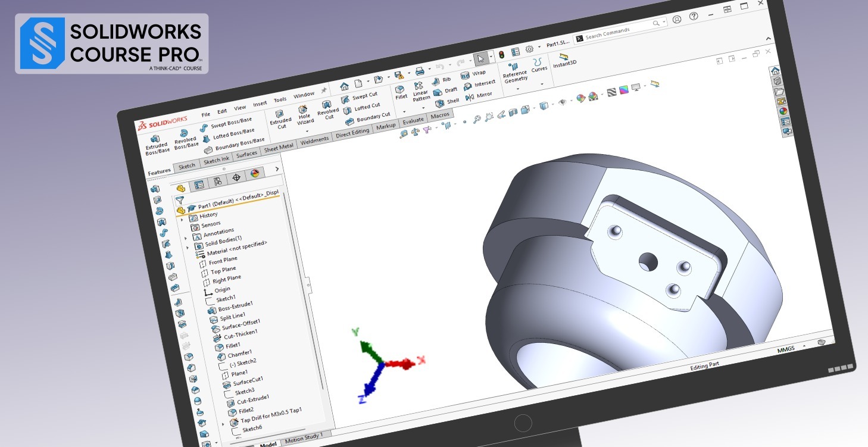Switch to the Direct Editing tab
This screenshot has width=868, height=447.
point(352,132)
